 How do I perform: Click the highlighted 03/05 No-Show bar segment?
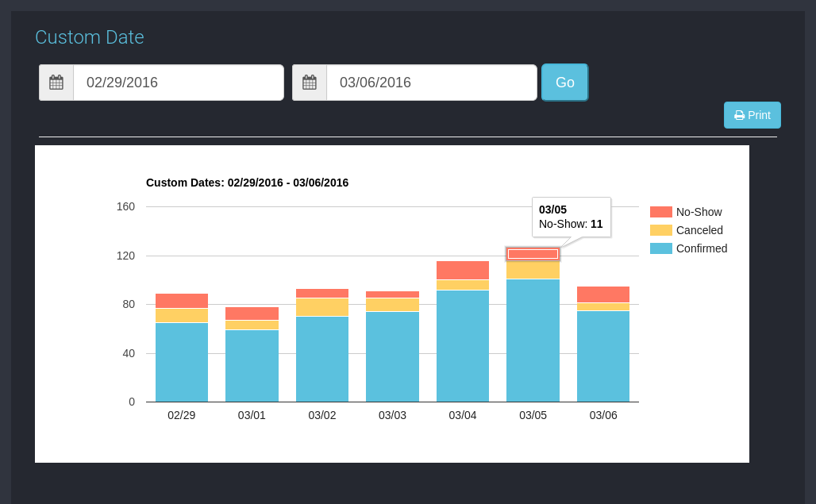[x=533, y=254]
